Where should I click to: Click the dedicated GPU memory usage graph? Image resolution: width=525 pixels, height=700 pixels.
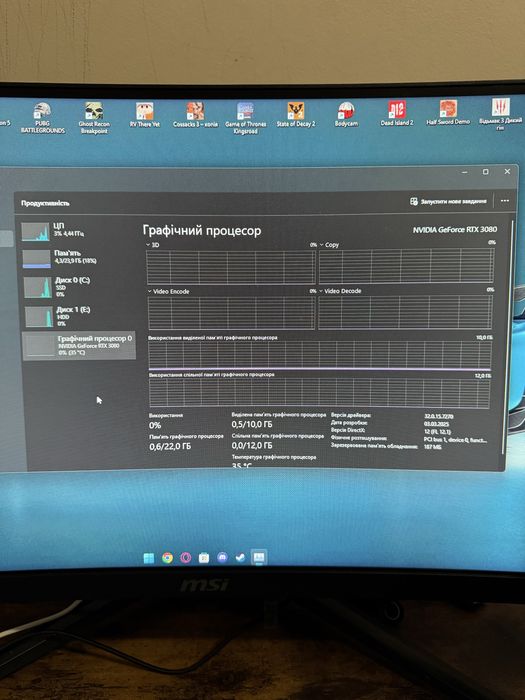pos(320,356)
